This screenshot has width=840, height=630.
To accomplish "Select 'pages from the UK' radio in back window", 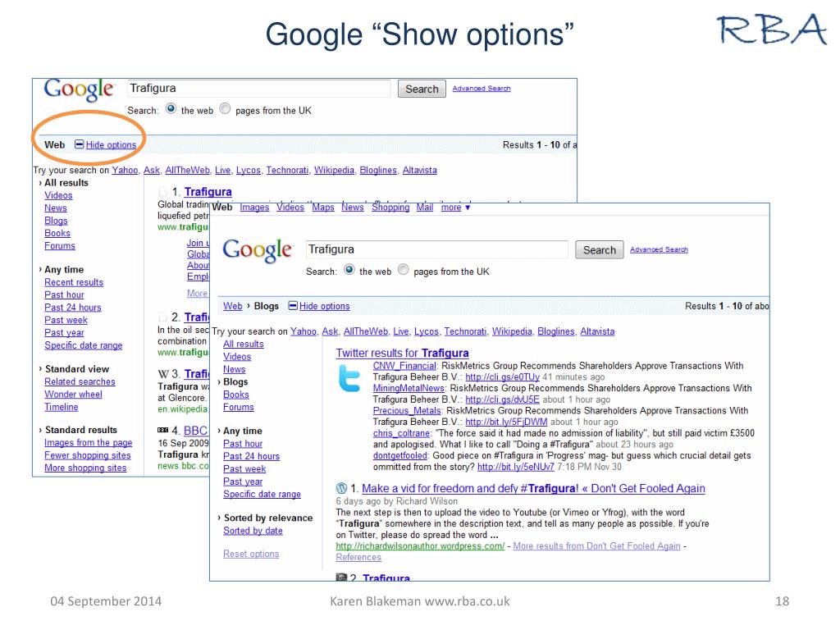I will tap(225, 109).
